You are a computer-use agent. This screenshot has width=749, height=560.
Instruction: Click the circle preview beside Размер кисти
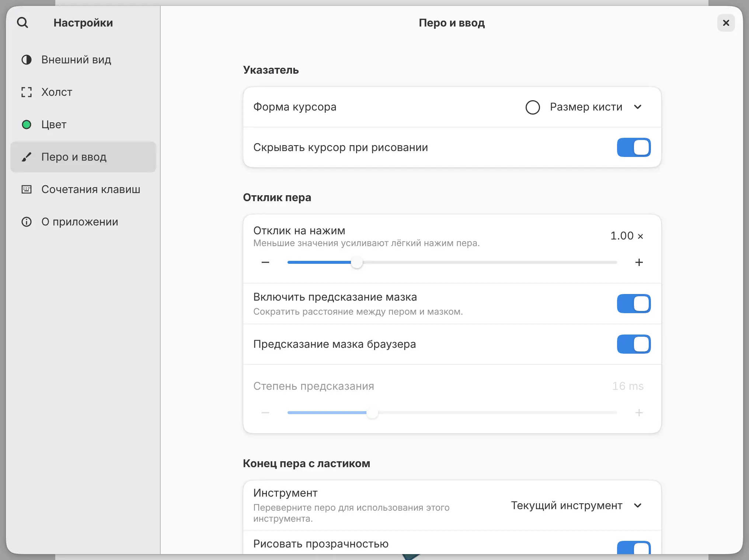pyautogui.click(x=533, y=107)
